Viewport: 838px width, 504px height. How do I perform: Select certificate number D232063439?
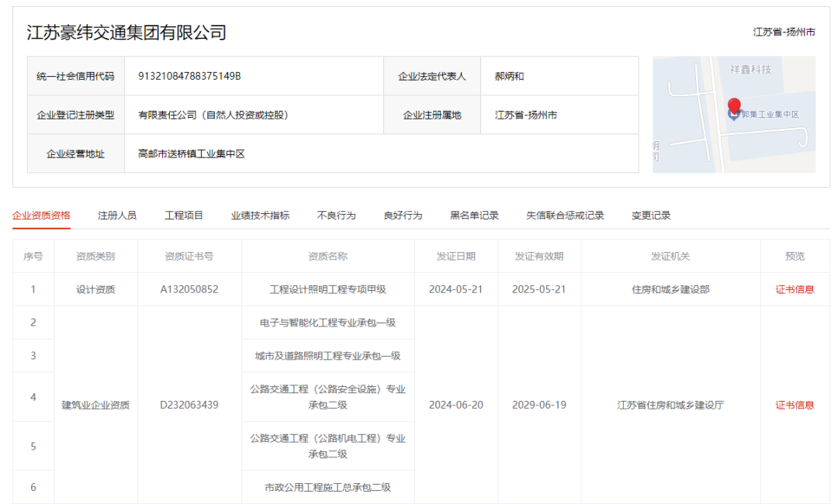click(x=189, y=406)
